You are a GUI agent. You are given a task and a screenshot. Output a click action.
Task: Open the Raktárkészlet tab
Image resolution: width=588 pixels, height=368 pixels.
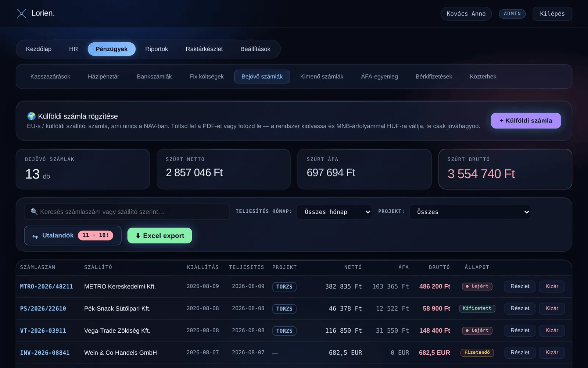204,49
